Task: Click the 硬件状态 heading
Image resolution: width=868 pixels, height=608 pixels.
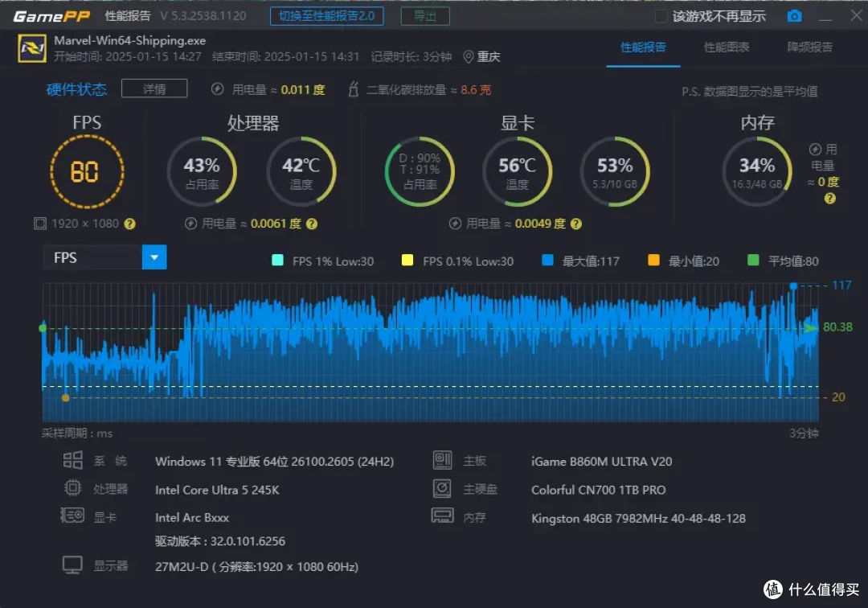Action: pos(76,89)
